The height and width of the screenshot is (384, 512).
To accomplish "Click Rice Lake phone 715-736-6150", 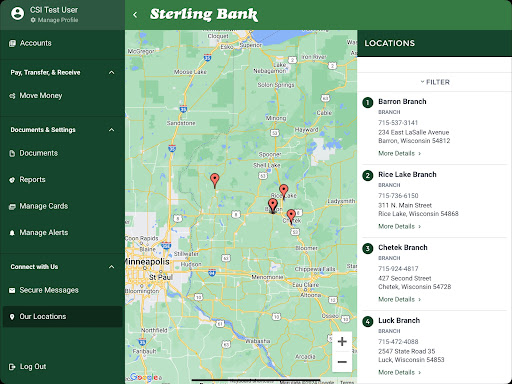I will [x=398, y=196].
